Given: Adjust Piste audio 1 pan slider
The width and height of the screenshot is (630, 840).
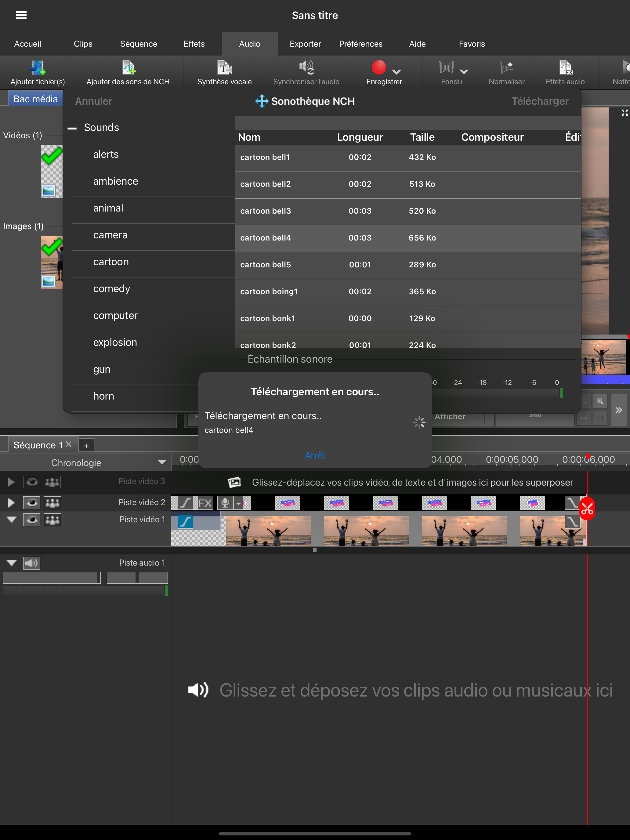Looking at the screenshot, I should click(137, 577).
